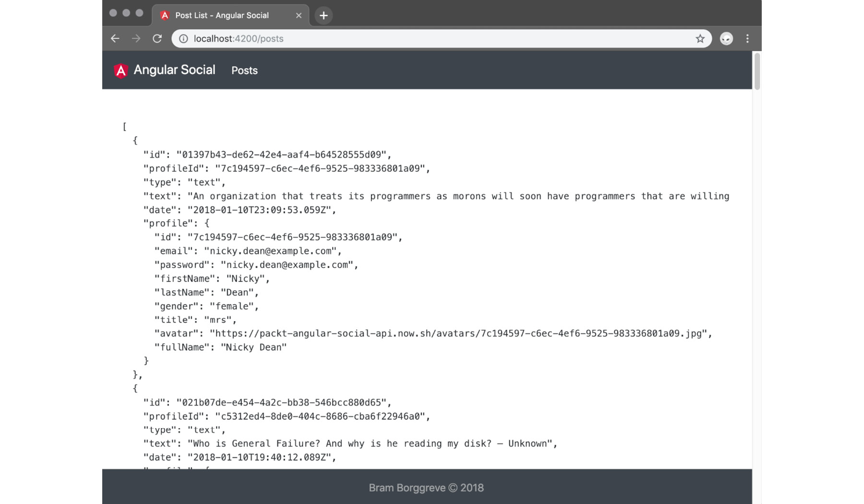Viewport: 864px width, 504px height.
Task: Click the password line in the first profile
Action: click(256, 265)
